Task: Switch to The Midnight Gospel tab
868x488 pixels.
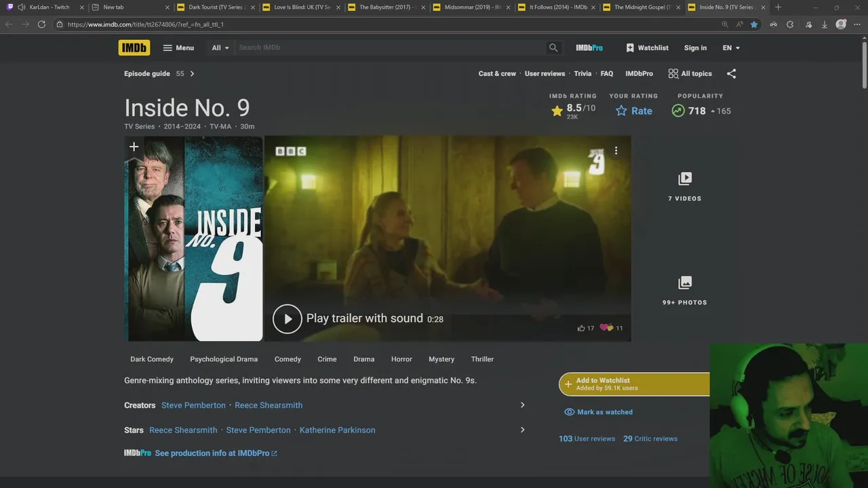Action: pos(642,7)
